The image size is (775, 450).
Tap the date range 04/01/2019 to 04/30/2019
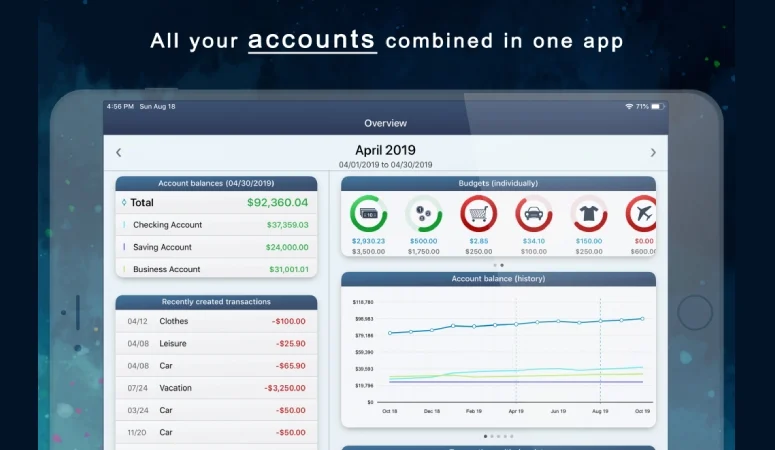[x=385, y=165]
